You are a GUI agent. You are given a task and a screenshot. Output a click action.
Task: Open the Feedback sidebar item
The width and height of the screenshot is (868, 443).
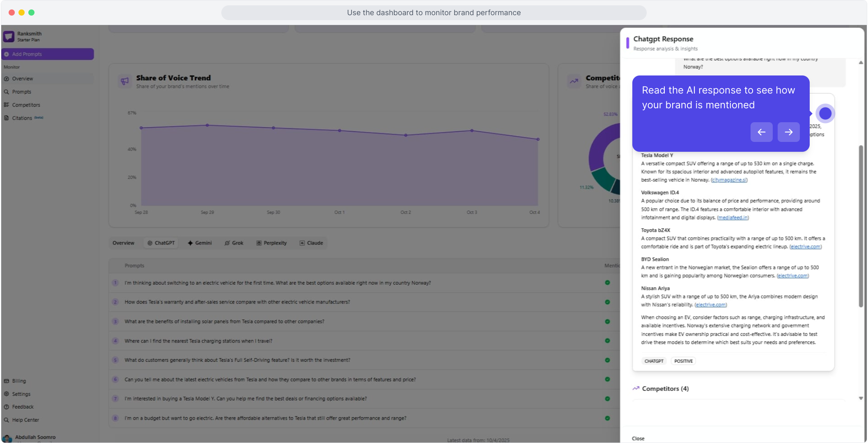tap(23, 406)
